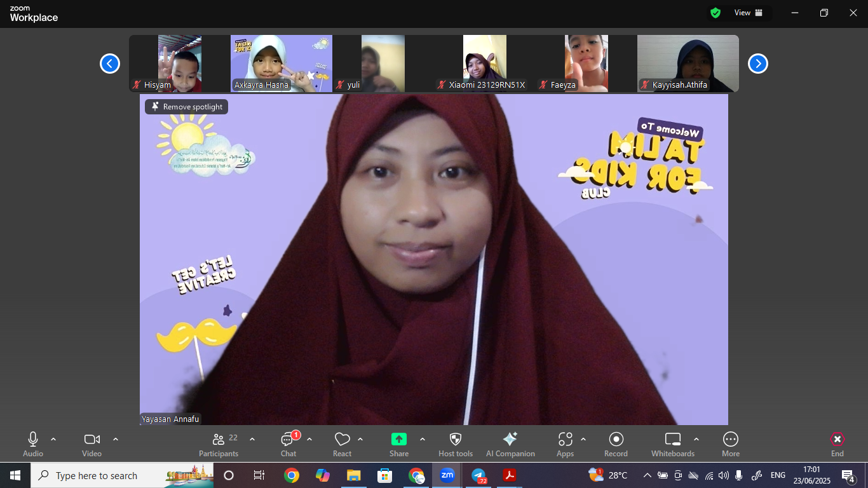
Task: Expand the audio options chevron
Action: pyautogui.click(x=53, y=439)
